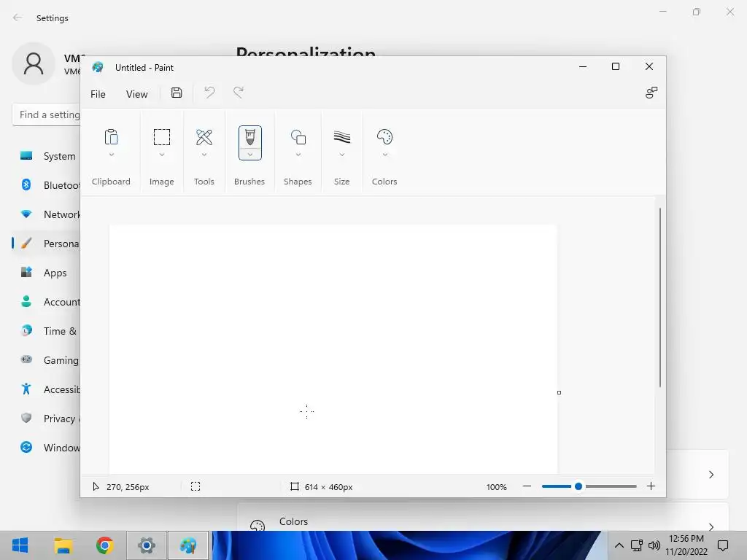The height and width of the screenshot is (560, 747).
Task: Click the selection size icon in status bar
Action: pos(196,486)
